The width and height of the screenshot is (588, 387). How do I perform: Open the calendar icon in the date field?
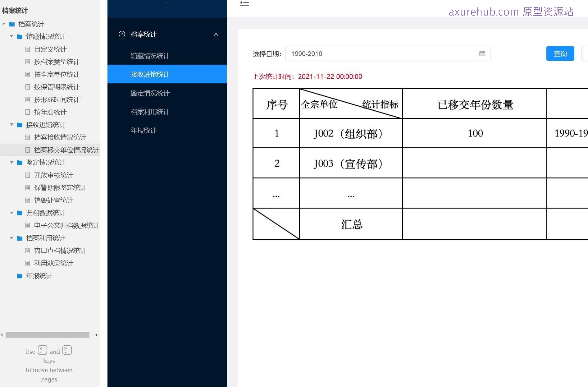pyautogui.click(x=482, y=53)
